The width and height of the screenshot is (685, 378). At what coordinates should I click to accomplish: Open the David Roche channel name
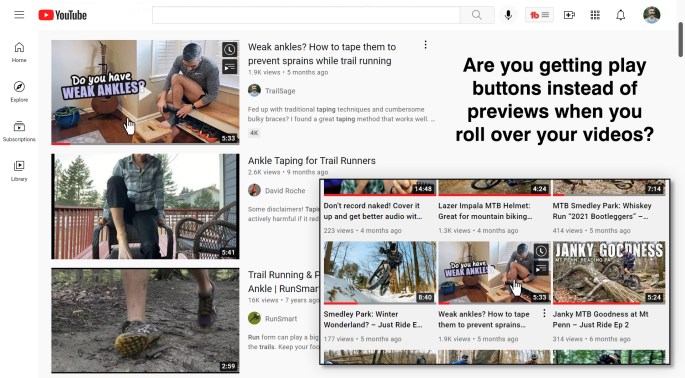tap(285, 191)
